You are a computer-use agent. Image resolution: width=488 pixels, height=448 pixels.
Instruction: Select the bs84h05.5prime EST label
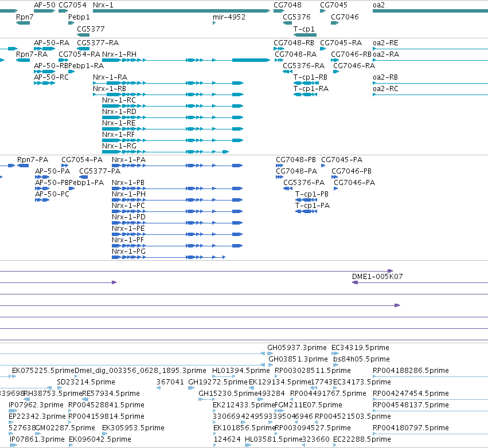pyautogui.click(x=361, y=359)
